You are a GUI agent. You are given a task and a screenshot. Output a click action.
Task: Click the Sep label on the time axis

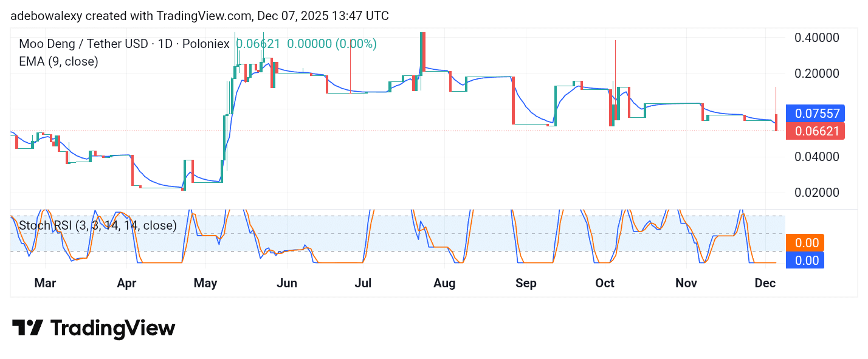(526, 283)
